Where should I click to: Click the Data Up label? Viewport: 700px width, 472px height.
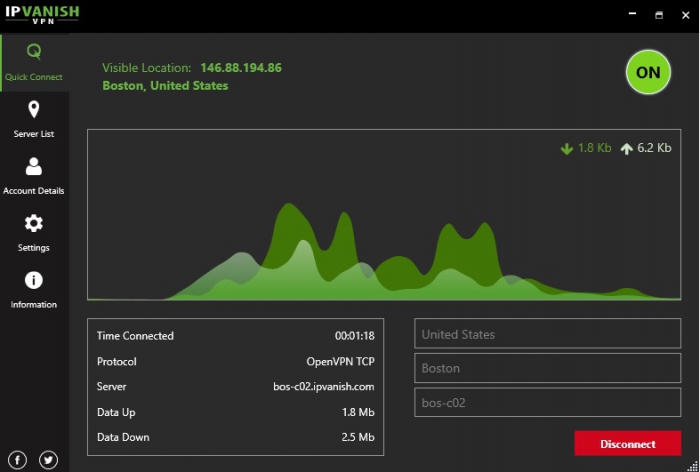[116, 412]
